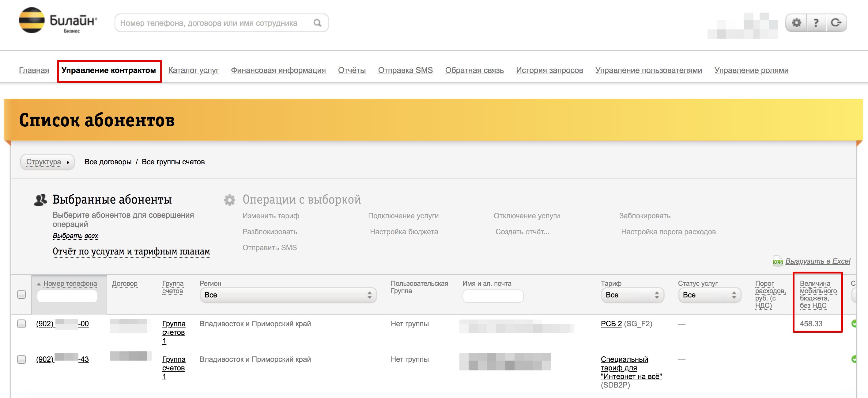Open Группа счетов 1 in first row

[x=174, y=332]
